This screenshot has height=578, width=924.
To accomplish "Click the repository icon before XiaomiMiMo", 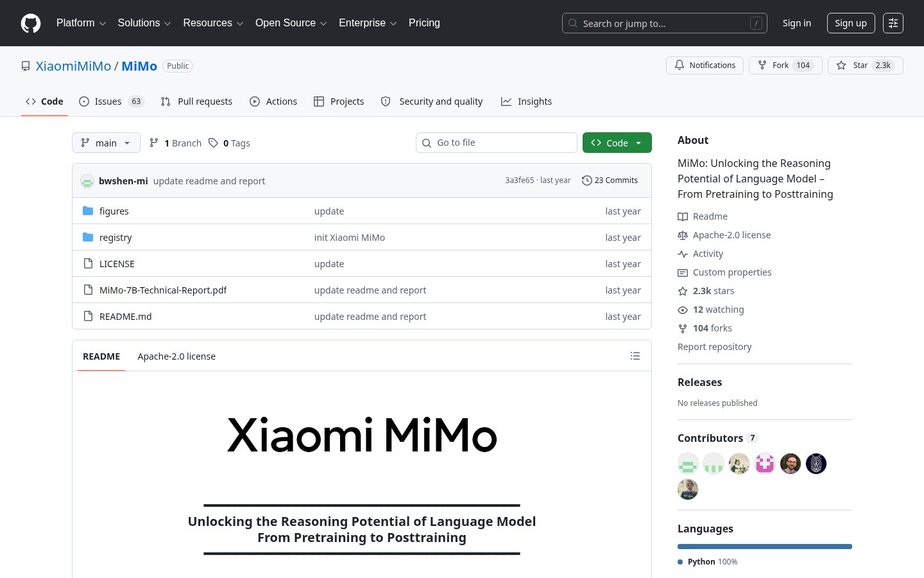I will 26,66.
